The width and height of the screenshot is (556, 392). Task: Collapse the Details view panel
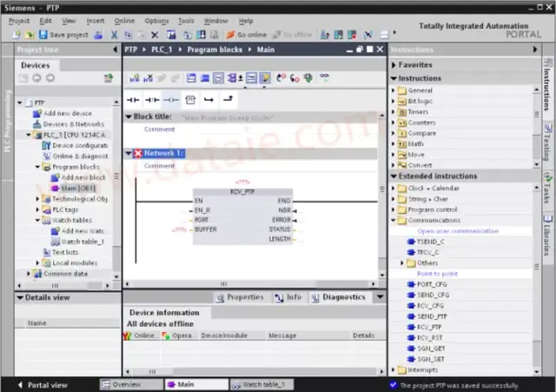pos(20,297)
